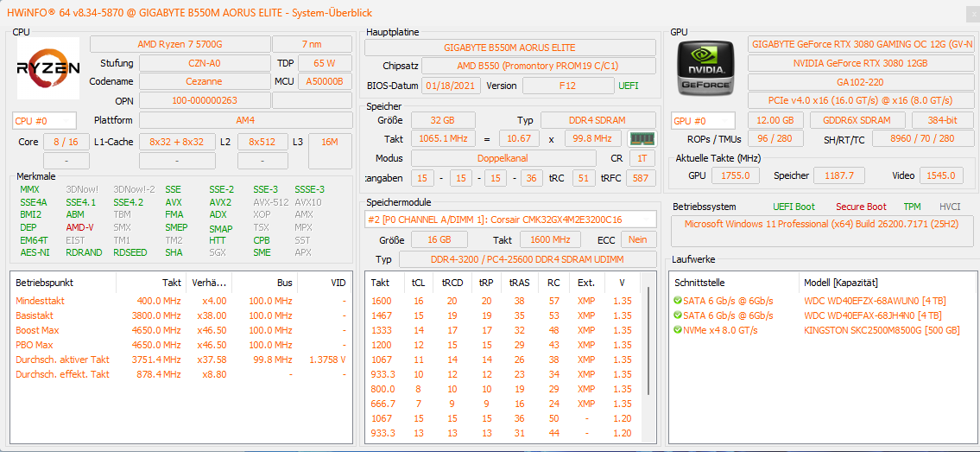The width and height of the screenshot is (980, 452).
Task: Click the L3 cache 16M field
Action: coord(330,151)
